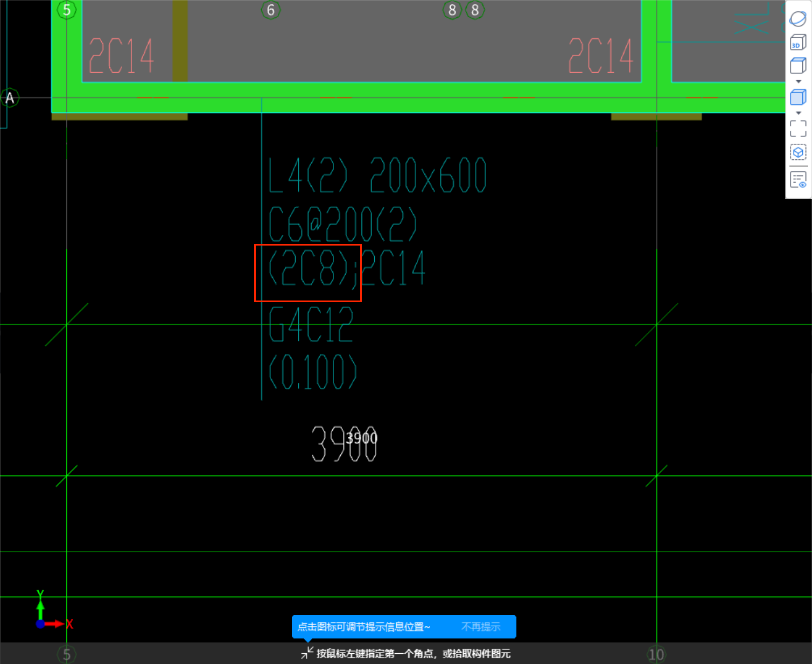Click the stirrup text 'C6@200(2)'

point(342,224)
